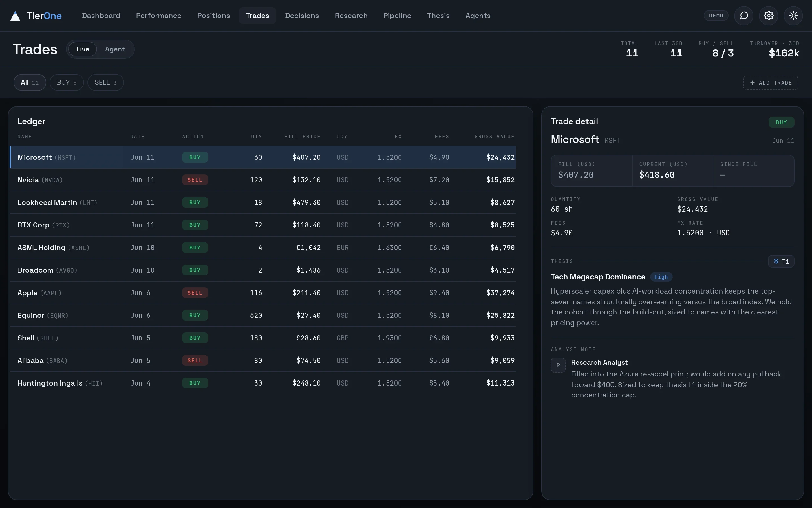812x508 pixels.
Task: Click the GROSS VALUE column header
Action: pyautogui.click(x=494, y=136)
